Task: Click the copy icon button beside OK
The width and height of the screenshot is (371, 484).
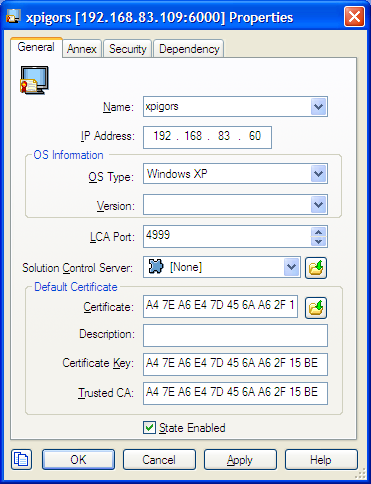Action: point(21,460)
